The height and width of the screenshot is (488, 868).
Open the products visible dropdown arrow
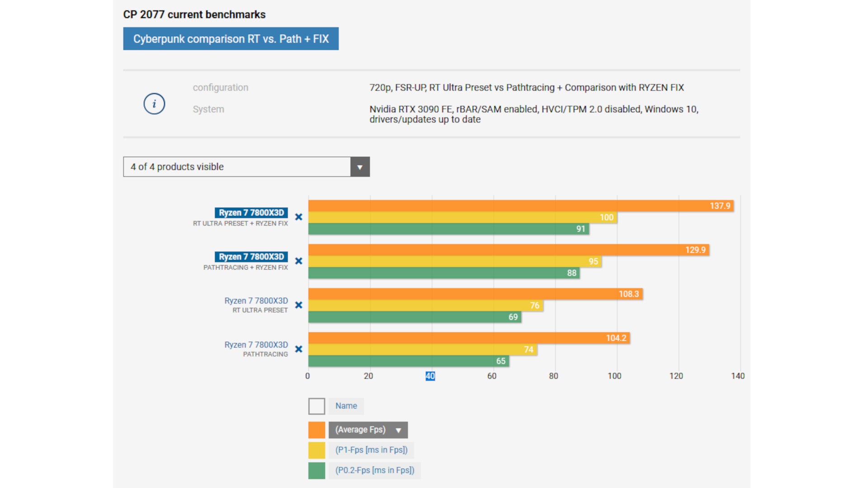(360, 167)
